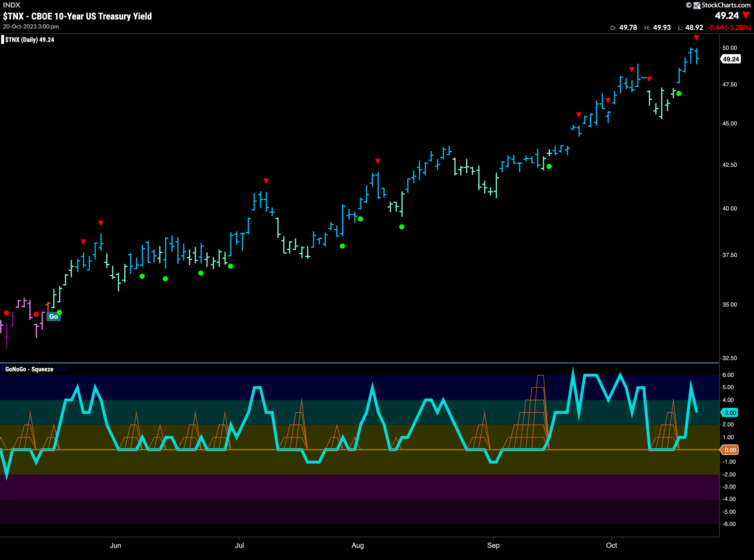The image size is (754, 560).
Task: Click the $TNX CBOE 10-Year Treasury Yield title
Action: pyautogui.click(x=77, y=16)
